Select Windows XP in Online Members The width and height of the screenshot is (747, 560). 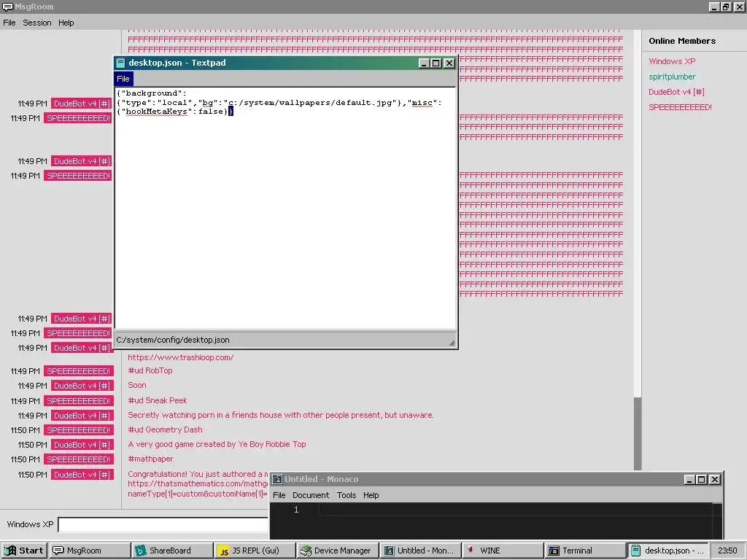(x=672, y=61)
